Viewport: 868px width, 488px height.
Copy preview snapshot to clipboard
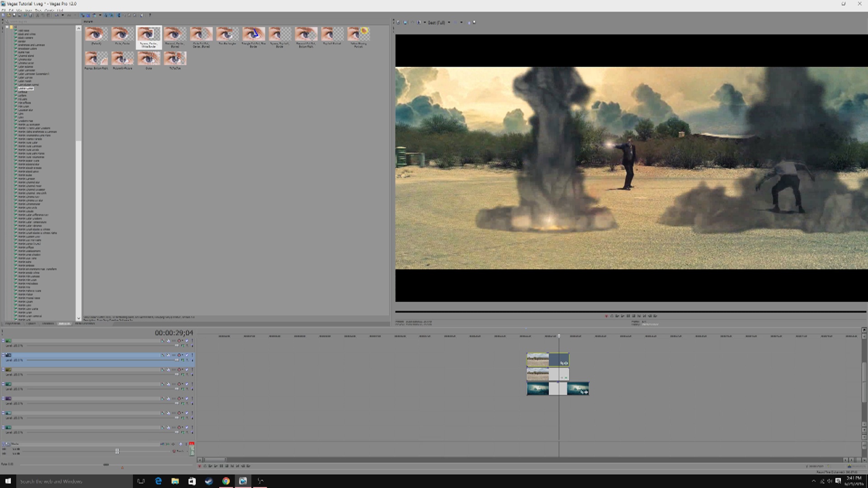pos(469,22)
